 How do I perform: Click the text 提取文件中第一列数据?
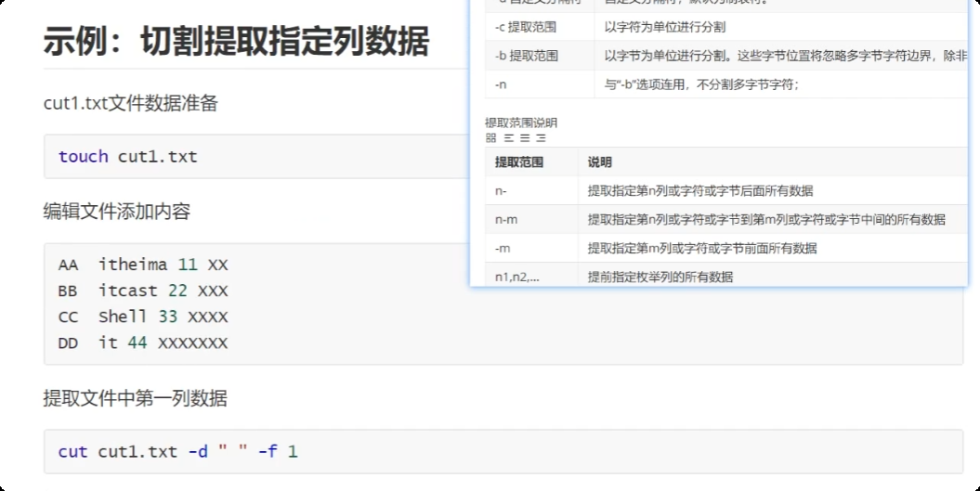(x=135, y=398)
